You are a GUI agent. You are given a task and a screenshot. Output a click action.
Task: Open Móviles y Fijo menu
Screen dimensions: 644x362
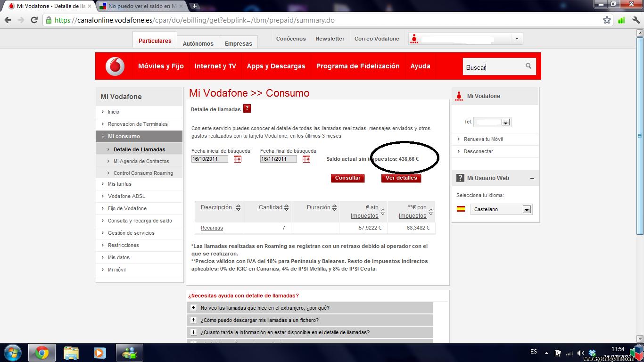(161, 66)
